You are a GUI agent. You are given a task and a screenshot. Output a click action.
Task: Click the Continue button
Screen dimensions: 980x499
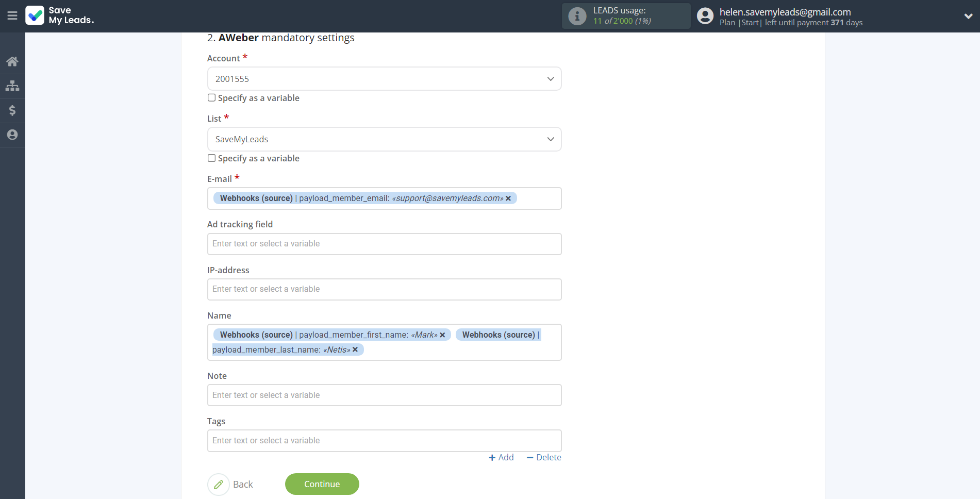click(322, 484)
